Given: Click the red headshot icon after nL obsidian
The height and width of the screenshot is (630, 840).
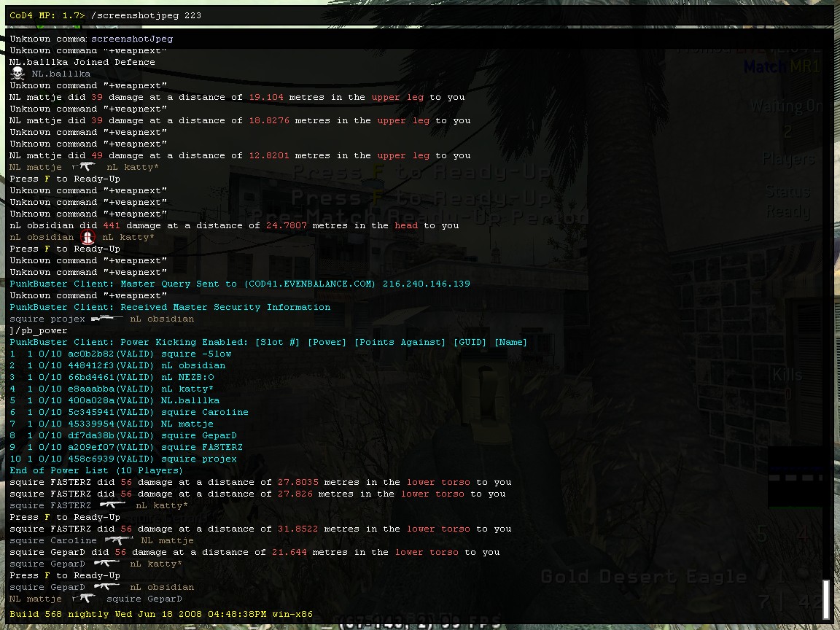Looking at the screenshot, I should click(87, 237).
